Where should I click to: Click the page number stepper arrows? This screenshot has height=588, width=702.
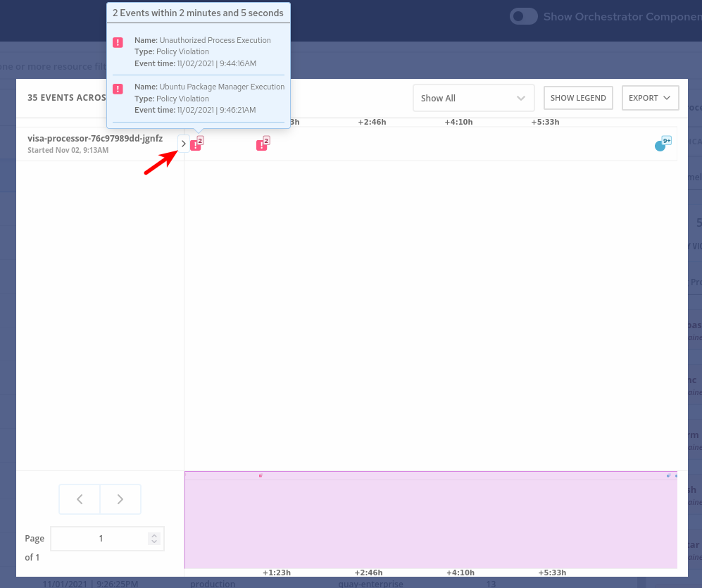tap(155, 539)
